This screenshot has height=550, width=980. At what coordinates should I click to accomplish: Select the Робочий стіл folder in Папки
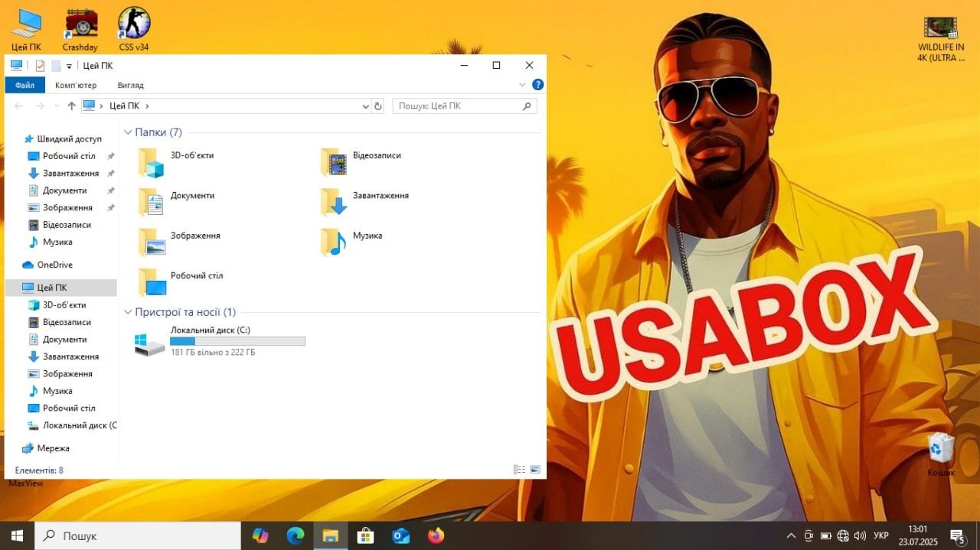coord(181,282)
